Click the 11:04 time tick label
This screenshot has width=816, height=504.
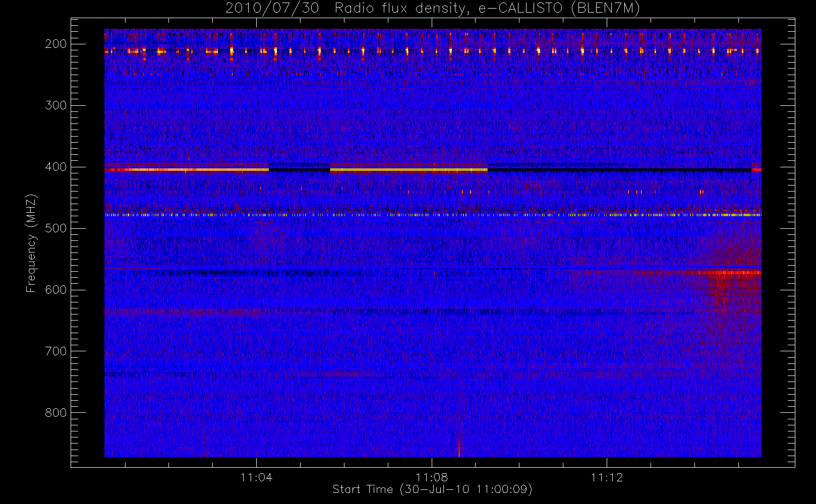(x=256, y=477)
